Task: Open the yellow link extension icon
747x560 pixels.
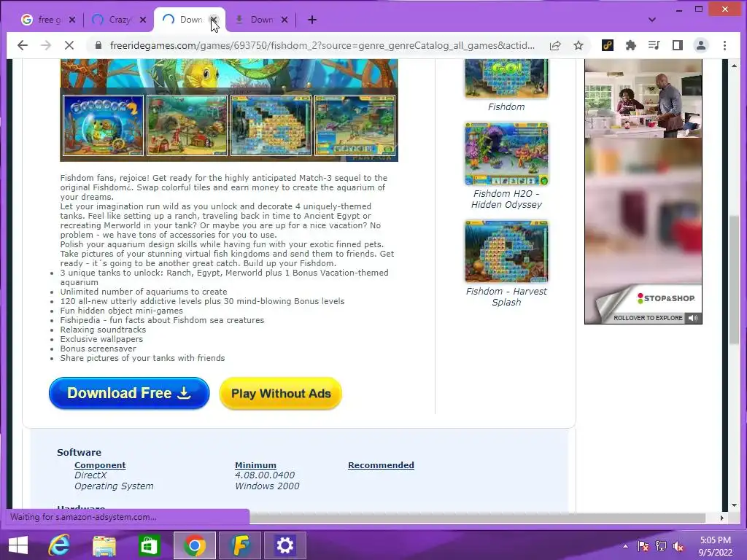Action: point(608,45)
